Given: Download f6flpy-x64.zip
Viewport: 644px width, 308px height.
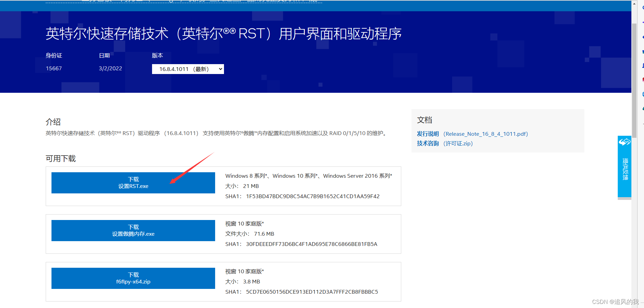Looking at the screenshot, I should click(133, 278).
